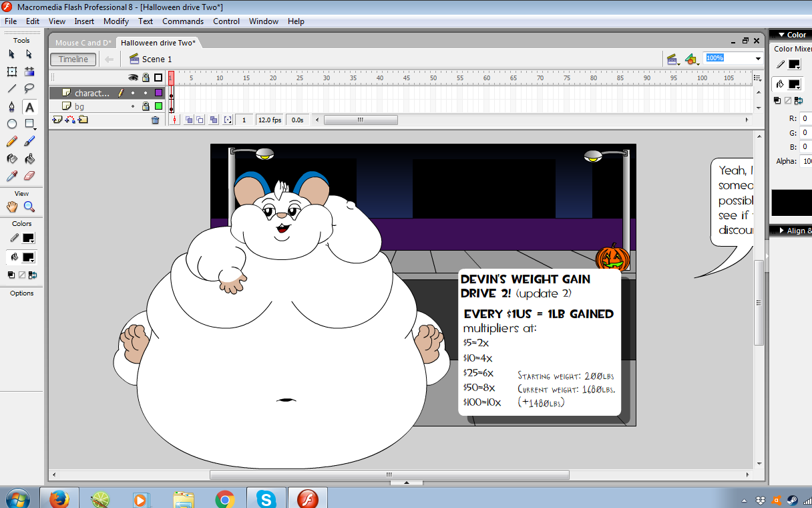Toggle Onion Skin button
Screen dimensions: 812x508
coord(189,120)
